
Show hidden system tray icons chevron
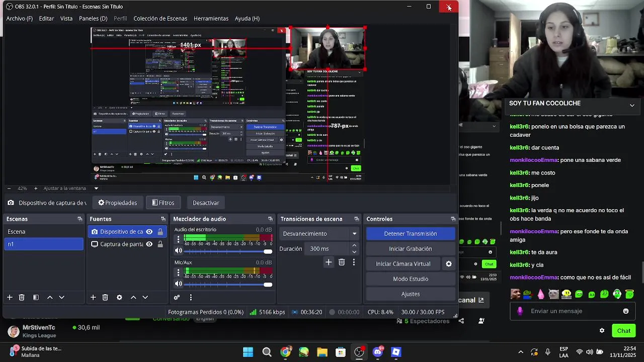(x=521, y=352)
